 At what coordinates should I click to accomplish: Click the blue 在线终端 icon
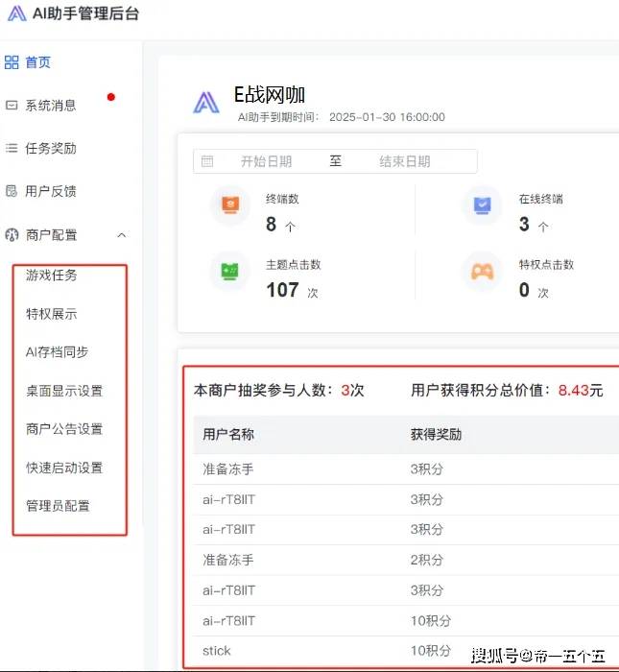[x=482, y=204]
